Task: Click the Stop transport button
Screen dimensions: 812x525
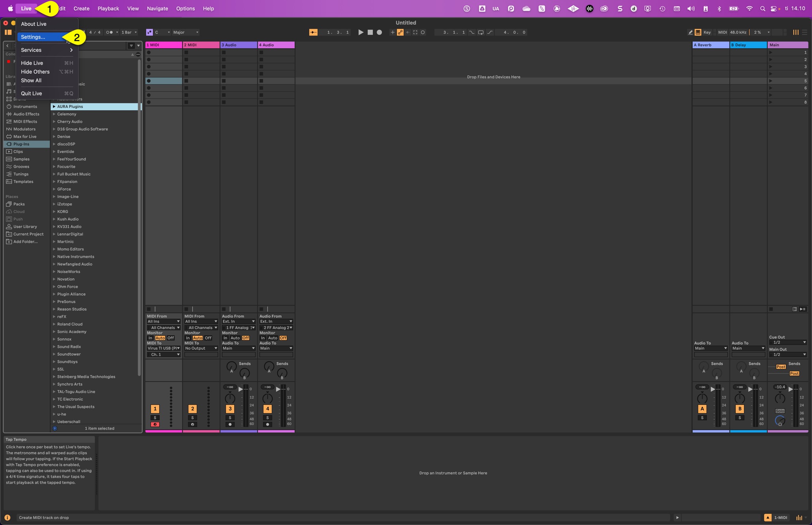Action: (370, 32)
